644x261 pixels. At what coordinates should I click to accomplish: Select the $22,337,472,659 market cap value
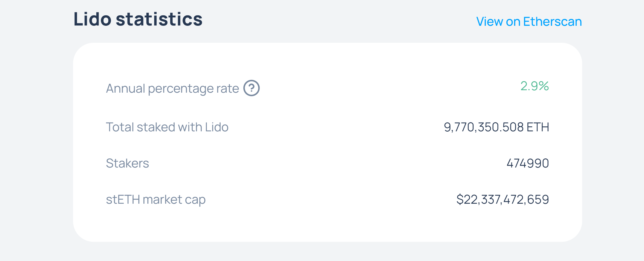[x=503, y=199]
